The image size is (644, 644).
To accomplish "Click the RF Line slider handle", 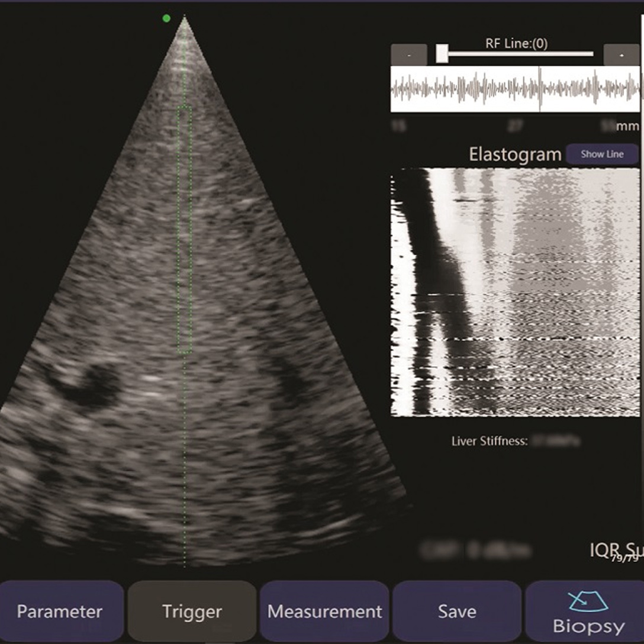I will coord(442,54).
